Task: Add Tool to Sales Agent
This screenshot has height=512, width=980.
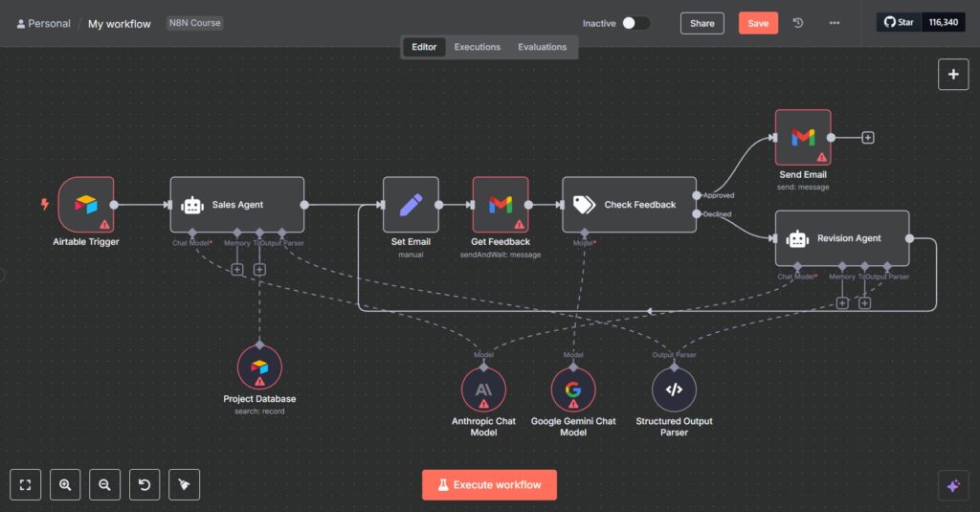Action: pos(259,270)
